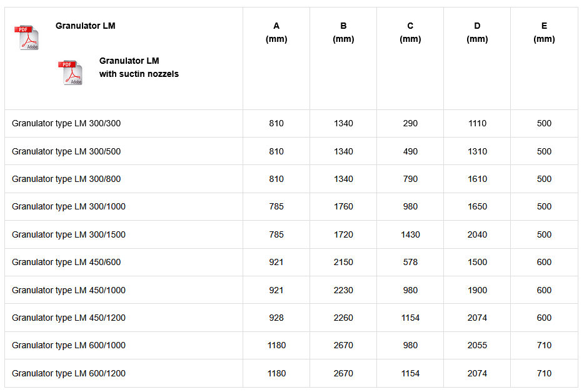The width and height of the screenshot is (584, 392).
Task: Click row label Granulator type LM 600/1200
Action: click(x=69, y=373)
